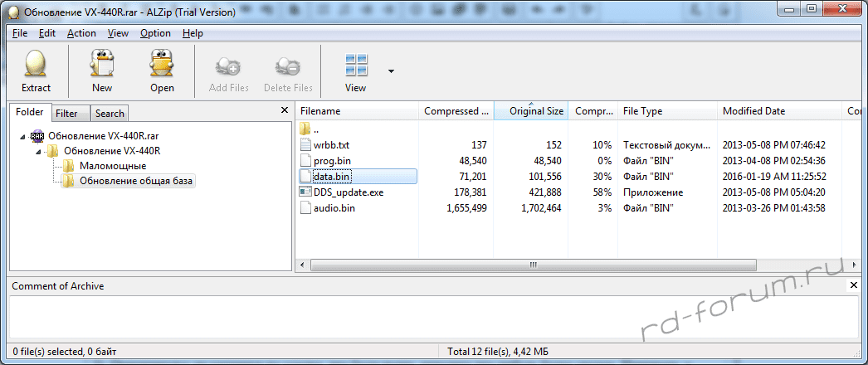Screen dimensions: 868x365
Task: Click the New archive icon
Action: tap(102, 65)
